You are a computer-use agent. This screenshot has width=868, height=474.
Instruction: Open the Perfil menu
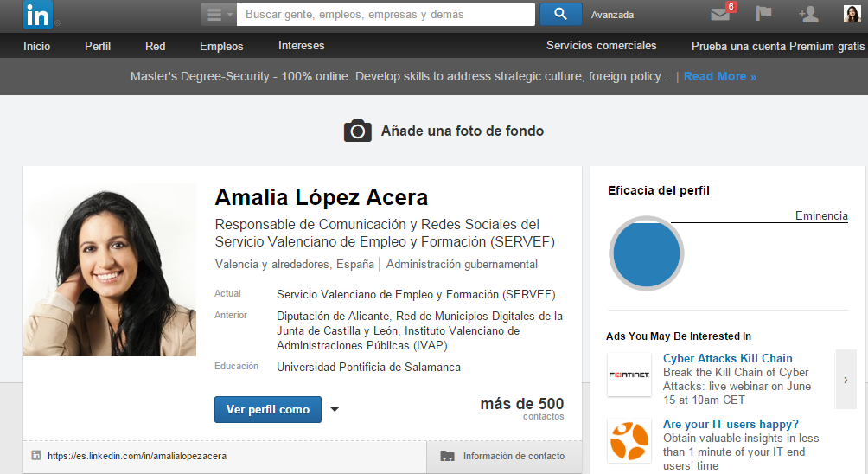pos(98,46)
